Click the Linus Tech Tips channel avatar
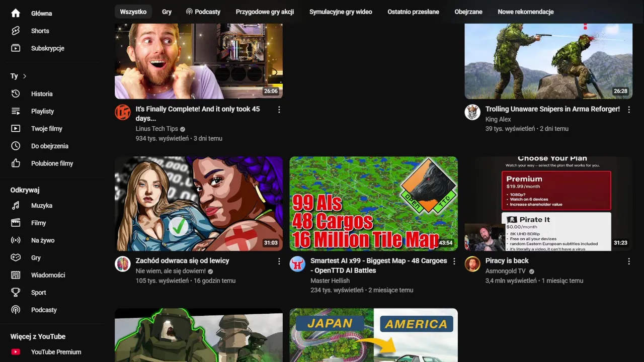The height and width of the screenshot is (362, 644). coord(123,112)
